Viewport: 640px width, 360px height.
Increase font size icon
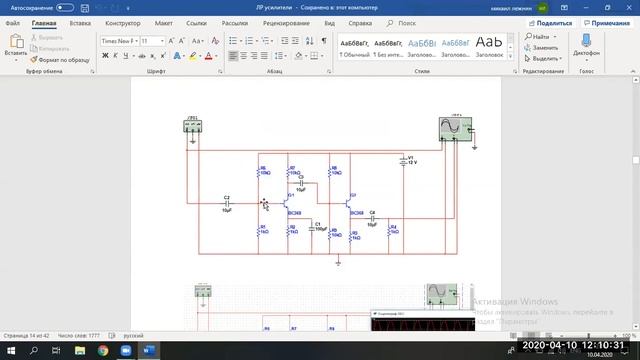point(171,41)
